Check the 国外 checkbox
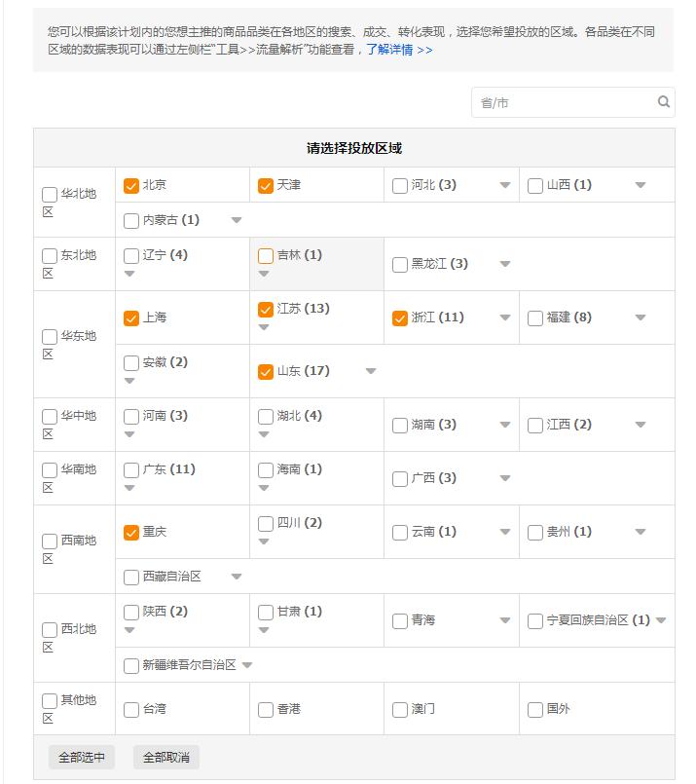 (x=535, y=710)
